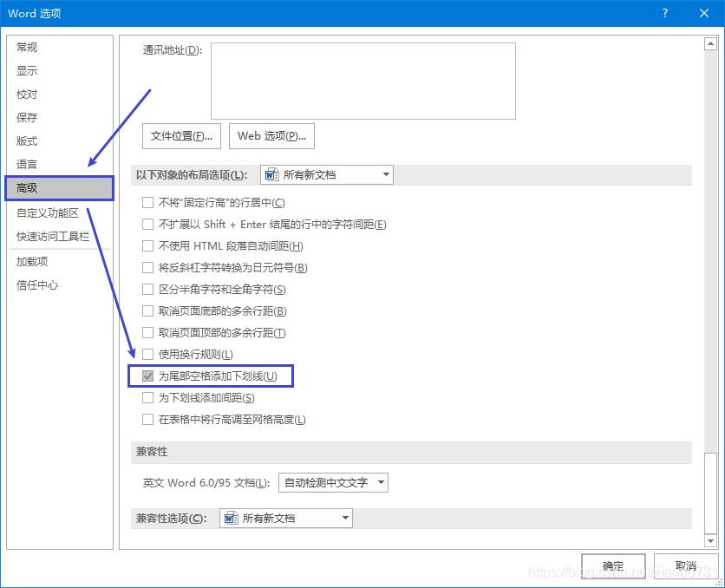Click the scrollbar down arrow

pos(710,540)
